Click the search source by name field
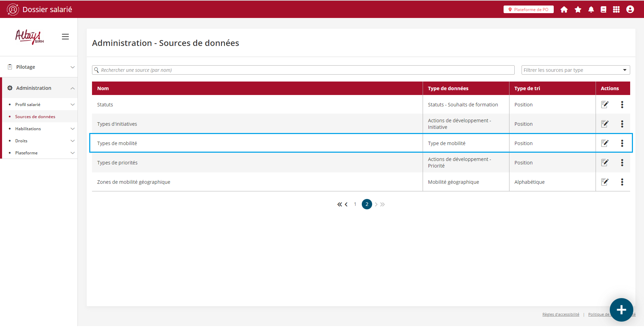This screenshot has width=644, height=333. 303,70
